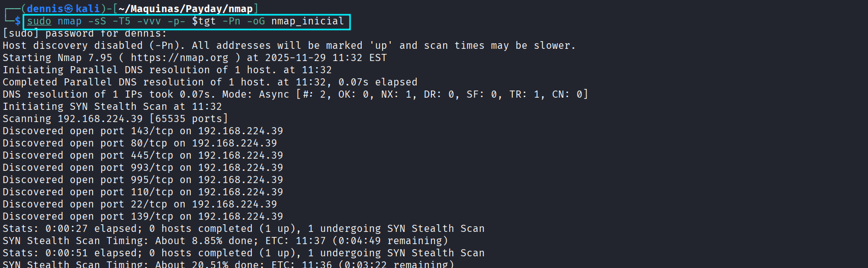Click the -oG output flag

point(256,21)
